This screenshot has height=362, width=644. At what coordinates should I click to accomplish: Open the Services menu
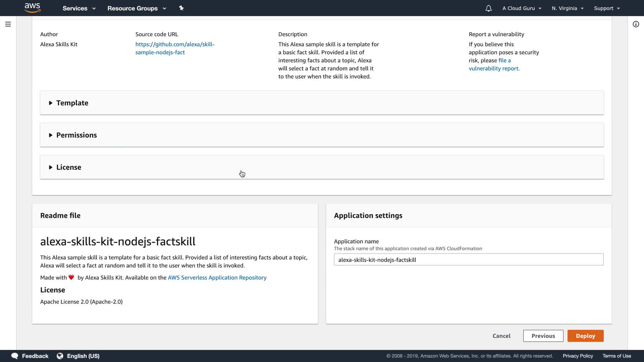[x=79, y=8]
